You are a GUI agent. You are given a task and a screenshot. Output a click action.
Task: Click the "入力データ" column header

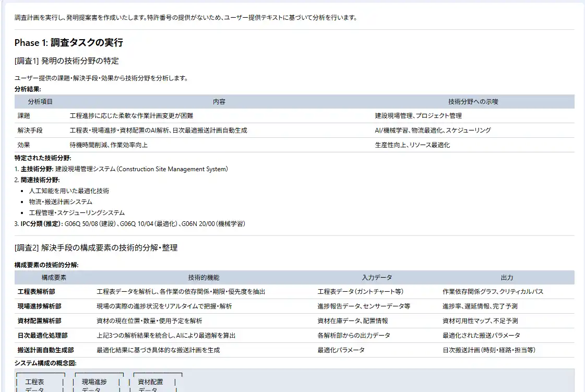click(x=377, y=278)
